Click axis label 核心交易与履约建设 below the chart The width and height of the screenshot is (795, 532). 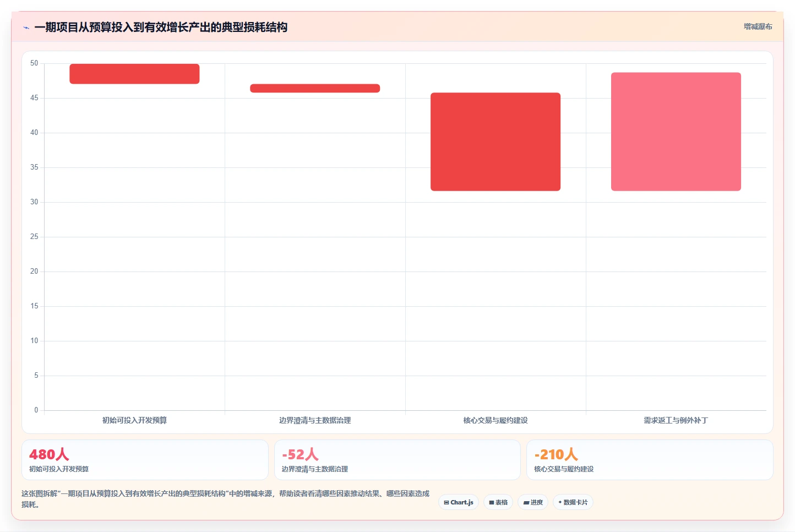[495, 420]
